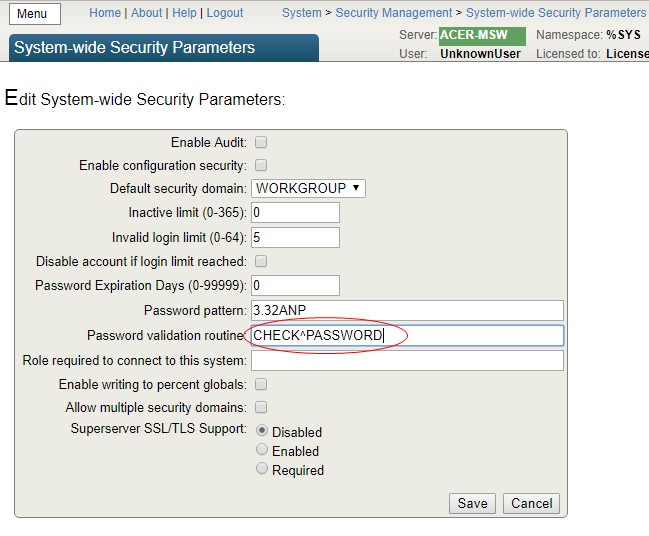Toggle Enable configuration security checkbox
Screen dimensions: 649x536
point(261,165)
